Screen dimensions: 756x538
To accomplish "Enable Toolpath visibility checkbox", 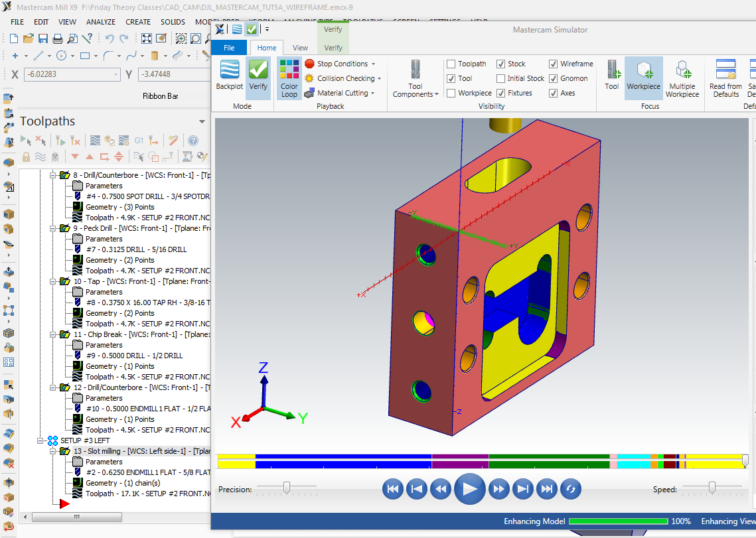I will coord(451,64).
